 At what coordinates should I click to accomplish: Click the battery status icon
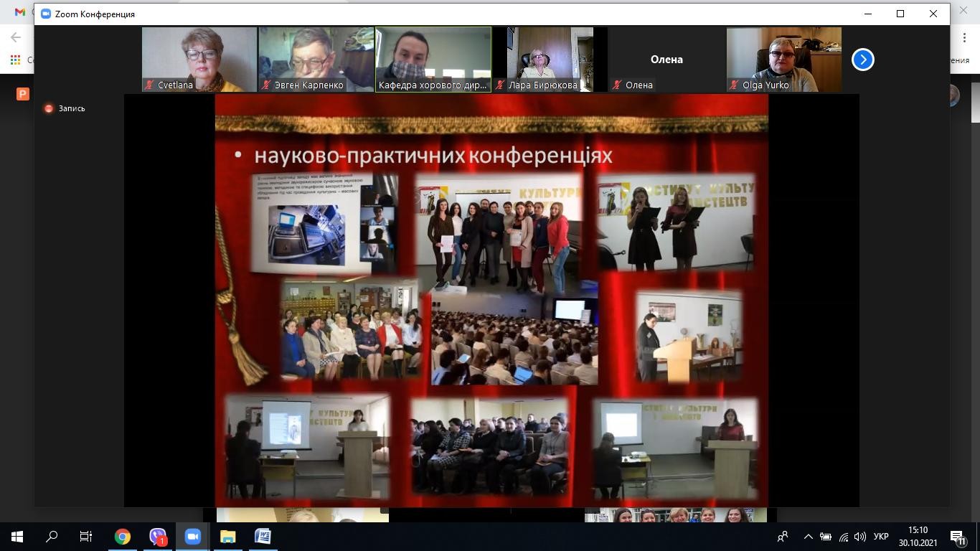[826, 536]
